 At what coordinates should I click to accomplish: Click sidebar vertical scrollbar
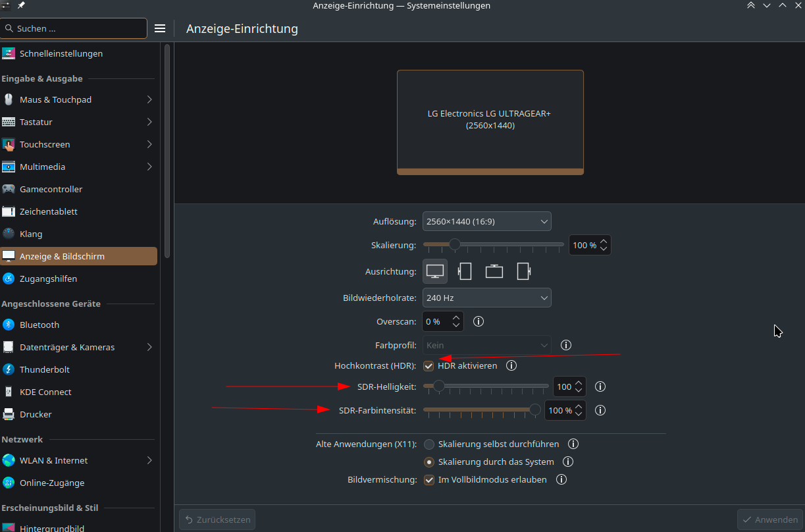click(x=167, y=151)
